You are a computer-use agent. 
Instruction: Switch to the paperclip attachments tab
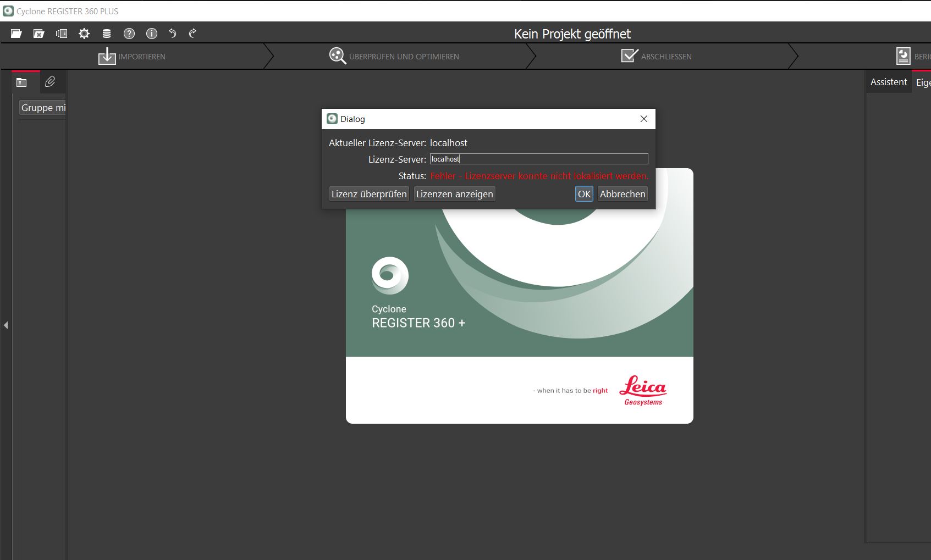pyautogui.click(x=50, y=82)
